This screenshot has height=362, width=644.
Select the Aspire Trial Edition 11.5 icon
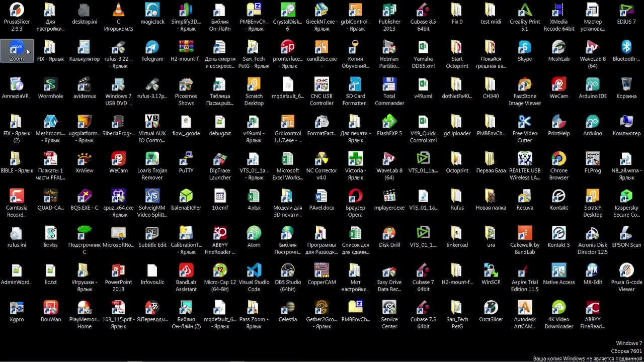point(525,270)
